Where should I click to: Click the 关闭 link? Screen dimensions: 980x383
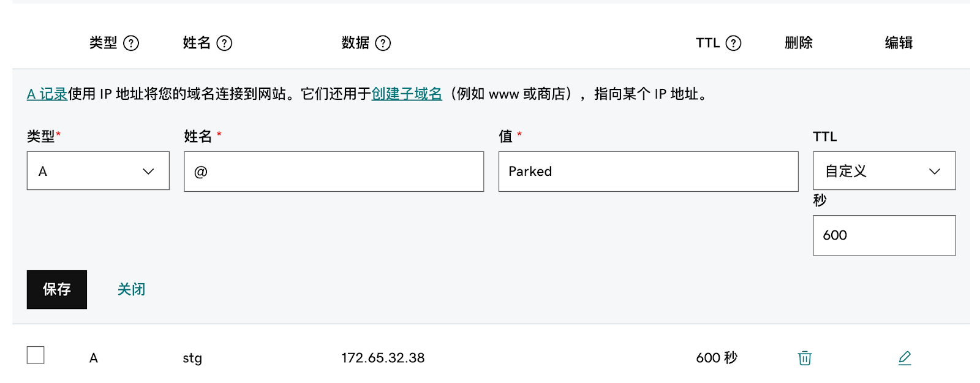point(131,289)
